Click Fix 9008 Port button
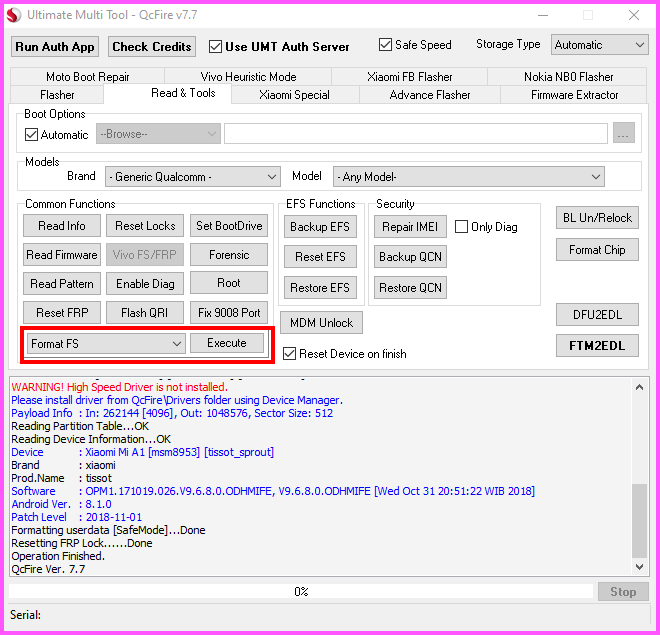 tap(229, 313)
